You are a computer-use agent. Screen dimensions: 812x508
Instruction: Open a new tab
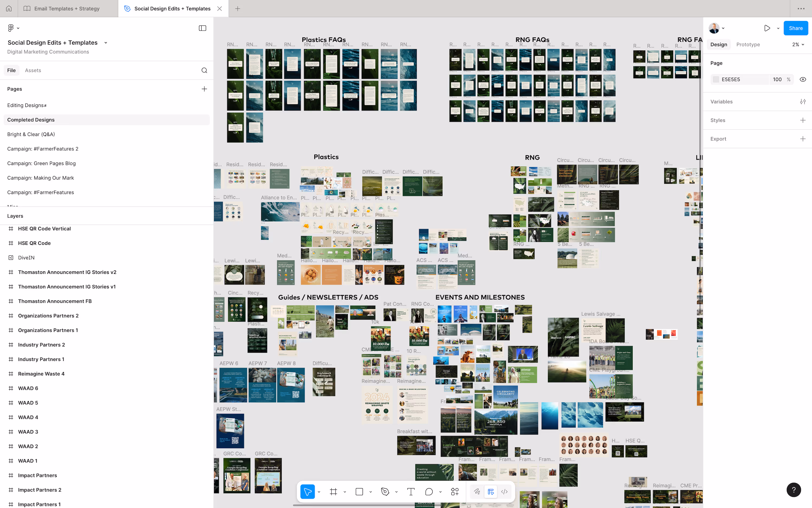tap(238, 8)
